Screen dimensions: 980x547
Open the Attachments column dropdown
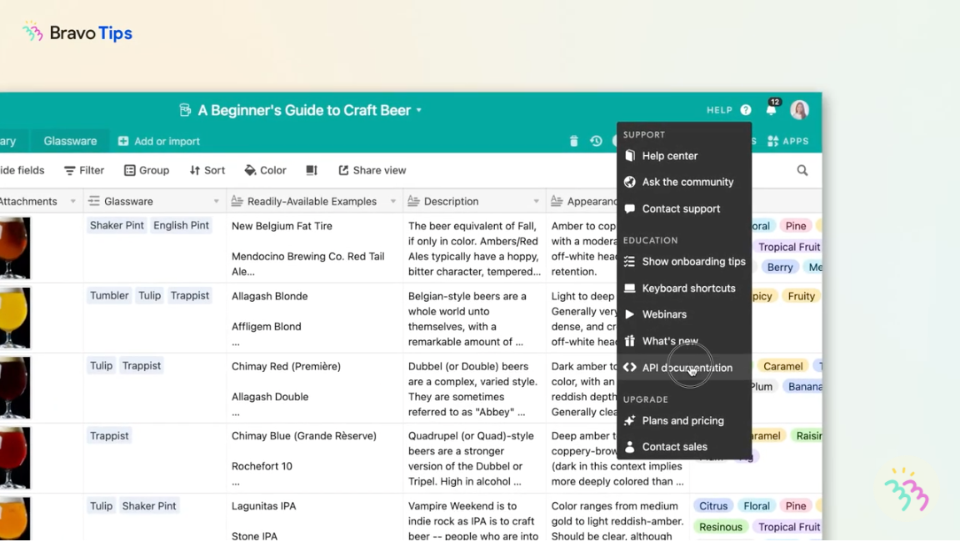(73, 201)
